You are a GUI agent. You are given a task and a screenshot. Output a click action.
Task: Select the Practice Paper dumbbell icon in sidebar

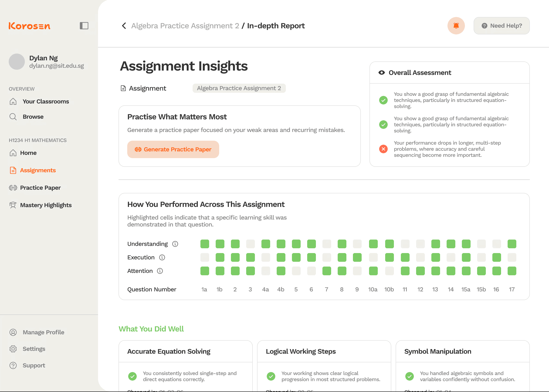(x=13, y=188)
